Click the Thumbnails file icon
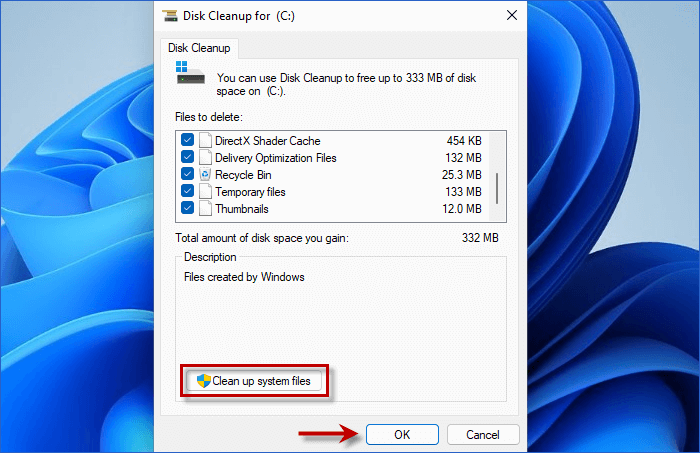700x453 pixels. 205,208
